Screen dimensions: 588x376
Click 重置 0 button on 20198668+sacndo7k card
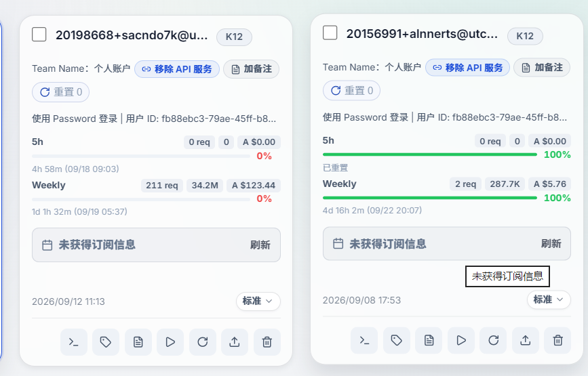click(x=61, y=92)
